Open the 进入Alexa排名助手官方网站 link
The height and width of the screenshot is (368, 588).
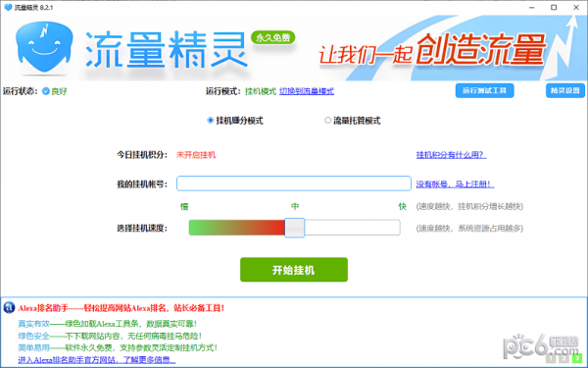(97, 360)
